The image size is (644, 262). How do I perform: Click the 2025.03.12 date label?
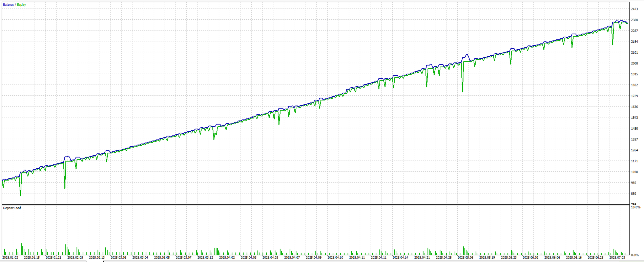205,258
